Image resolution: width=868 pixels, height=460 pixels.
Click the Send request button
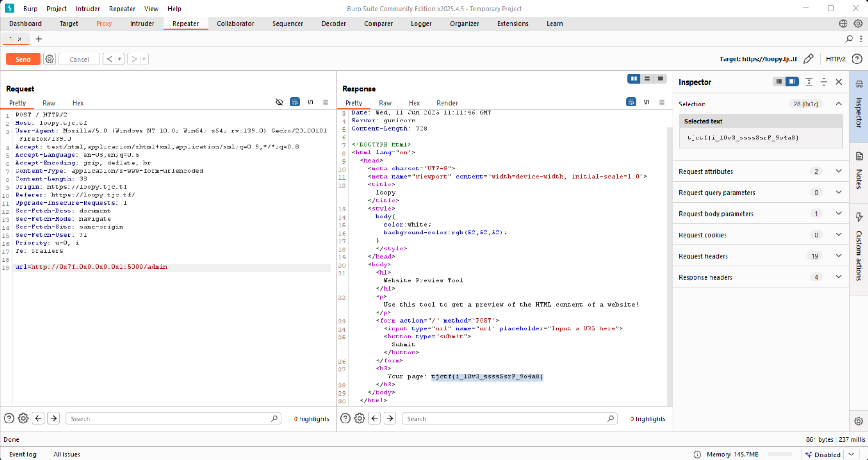coord(23,59)
